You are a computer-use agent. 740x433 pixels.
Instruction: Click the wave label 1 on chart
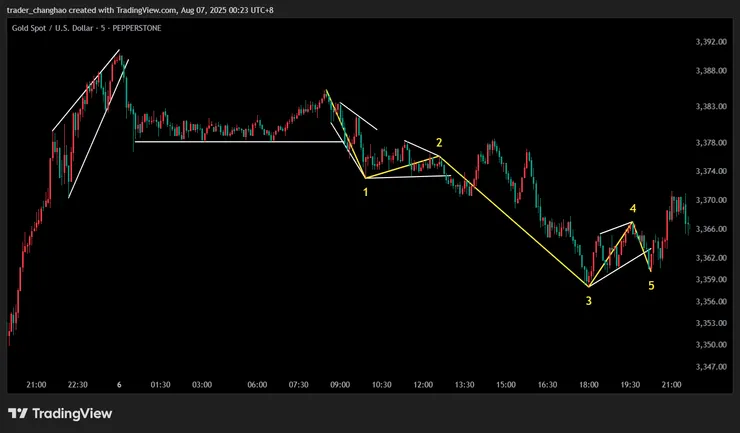tap(365, 192)
